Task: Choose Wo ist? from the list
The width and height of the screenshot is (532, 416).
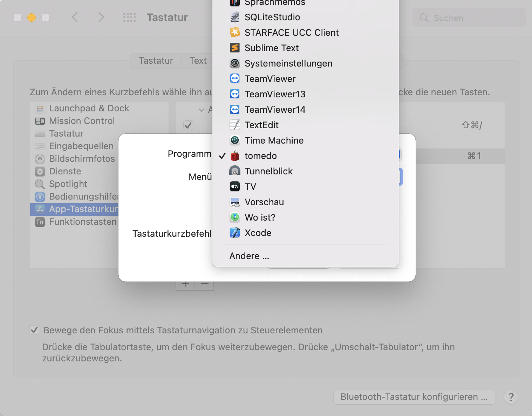Action: coord(305,217)
